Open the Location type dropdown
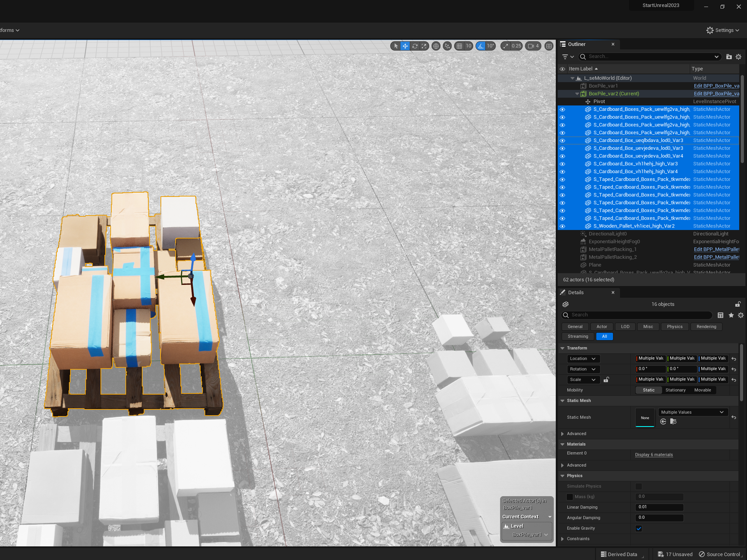Screen dimensions: 747x560 pos(583,359)
